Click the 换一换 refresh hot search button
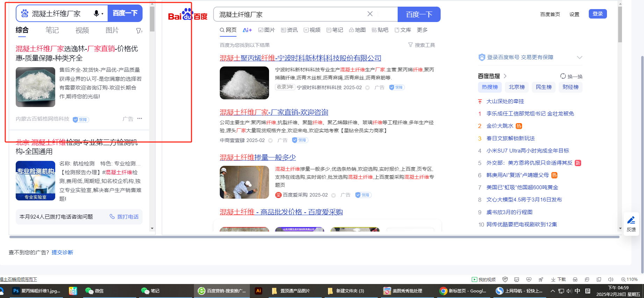Image resolution: width=644 pixels, height=298 pixels. (x=571, y=76)
